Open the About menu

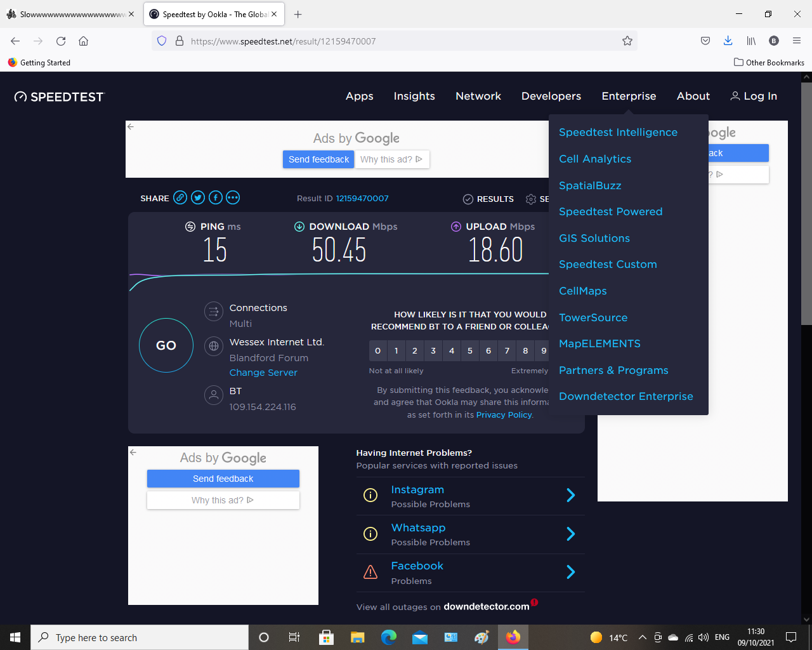pyautogui.click(x=693, y=96)
